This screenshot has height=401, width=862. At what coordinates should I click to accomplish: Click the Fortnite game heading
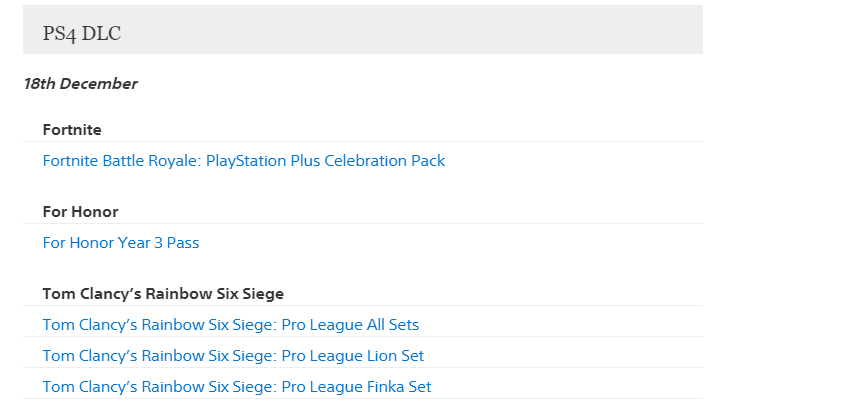point(72,130)
